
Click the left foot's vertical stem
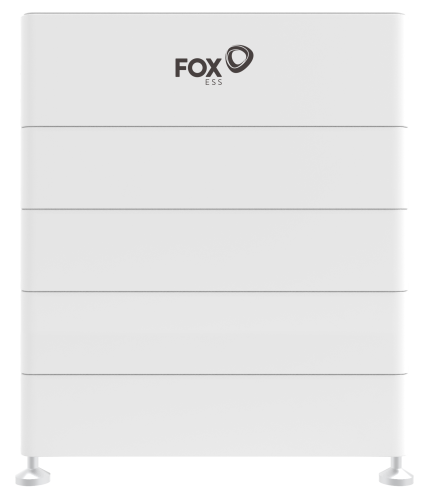33,463
